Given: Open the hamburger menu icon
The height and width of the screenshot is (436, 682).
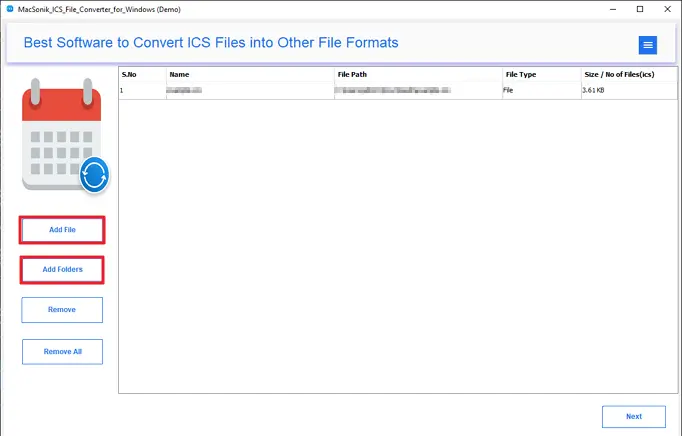Looking at the screenshot, I should pos(648,45).
